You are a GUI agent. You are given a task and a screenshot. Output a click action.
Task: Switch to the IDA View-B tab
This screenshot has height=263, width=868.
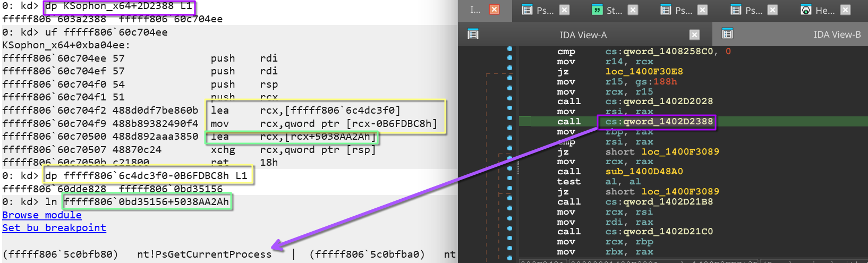click(x=837, y=35)
